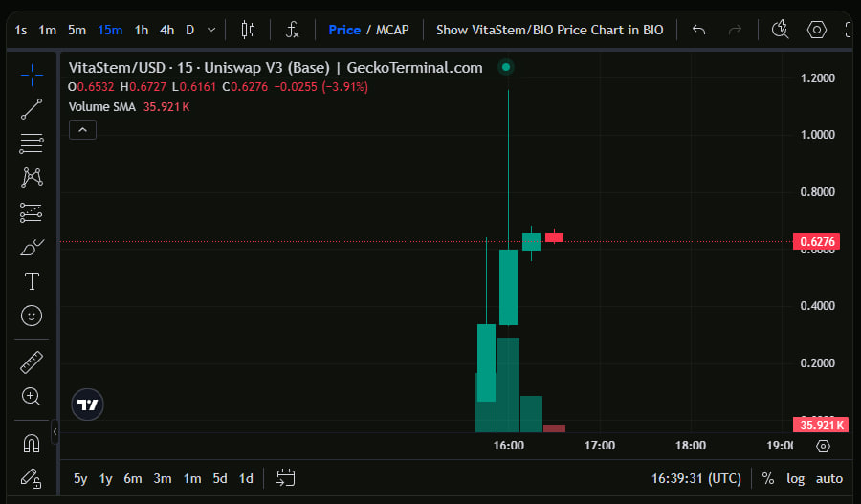Click the red candle on the chart

(554, 237)
